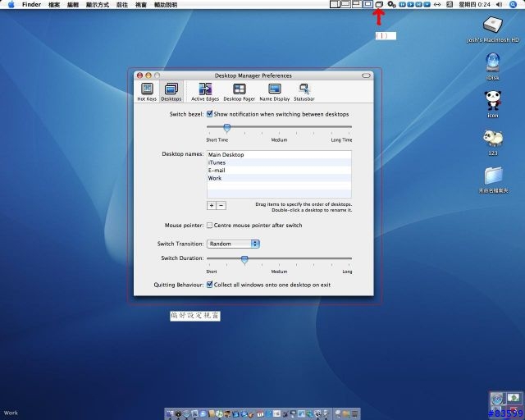
Task: Open the 視窗 menu
Action: pyautogui.click(x=141, y=5)
